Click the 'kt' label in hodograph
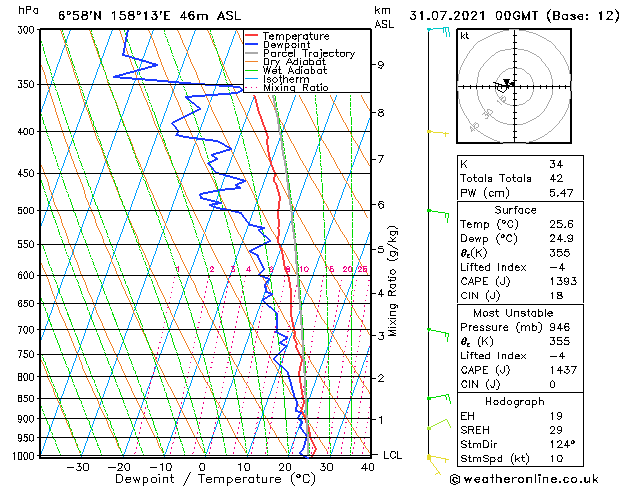 coord(465,36)
